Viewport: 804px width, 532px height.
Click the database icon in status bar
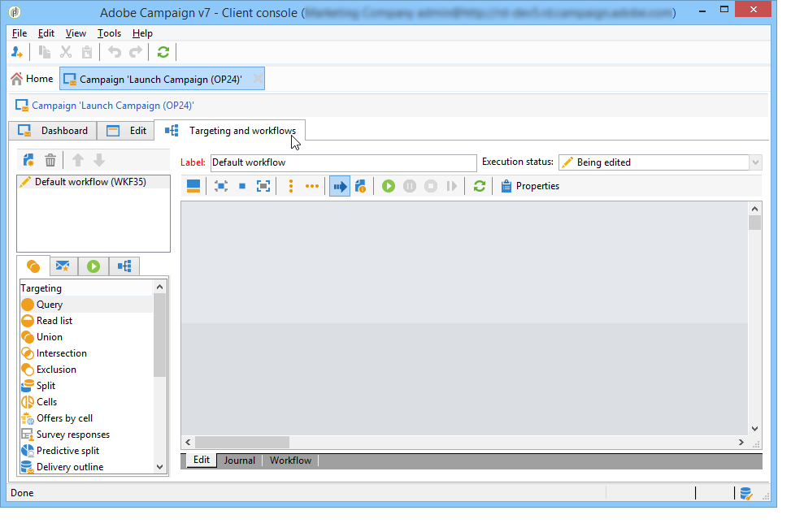pos(746,493)
